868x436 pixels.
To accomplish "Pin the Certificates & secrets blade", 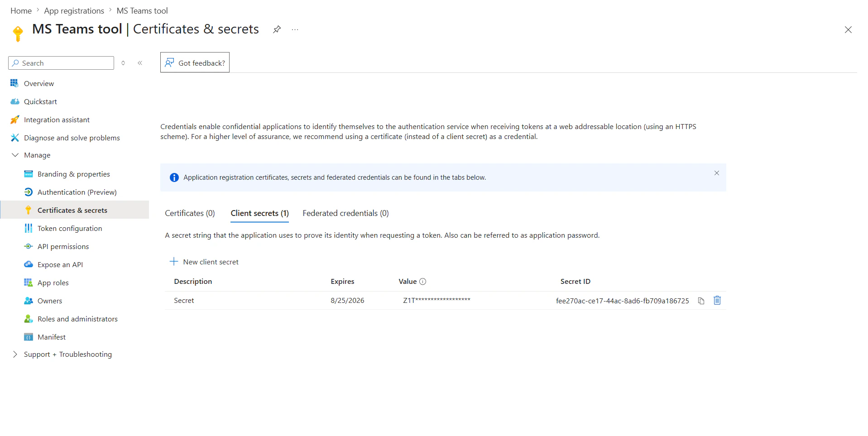I will (277, 29).
